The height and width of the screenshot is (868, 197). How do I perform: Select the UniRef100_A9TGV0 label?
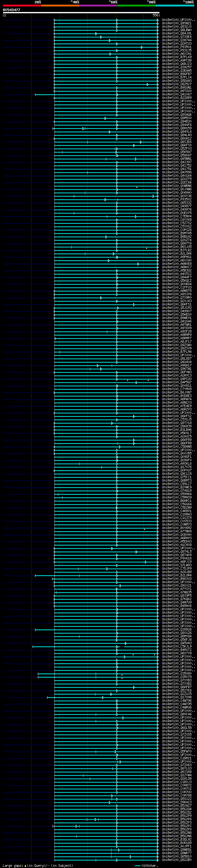point(177,91)
